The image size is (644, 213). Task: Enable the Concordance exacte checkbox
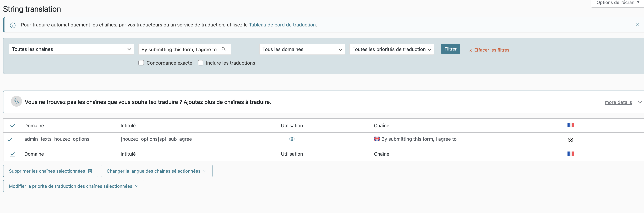(141, 63)
